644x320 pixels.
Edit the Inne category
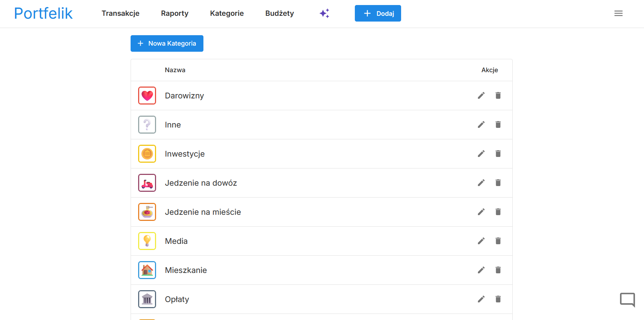coord(481,125)
